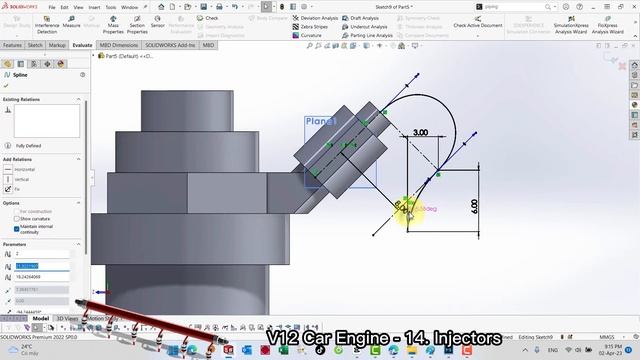Switch to FeatureManager design tree tab

click(7, 64)
